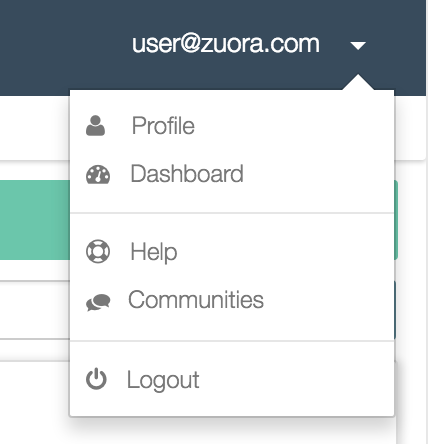Click the white row beneath the green banner
This screenshot has width=428, height=444.
pyautogui.click(x=35, y=310)
